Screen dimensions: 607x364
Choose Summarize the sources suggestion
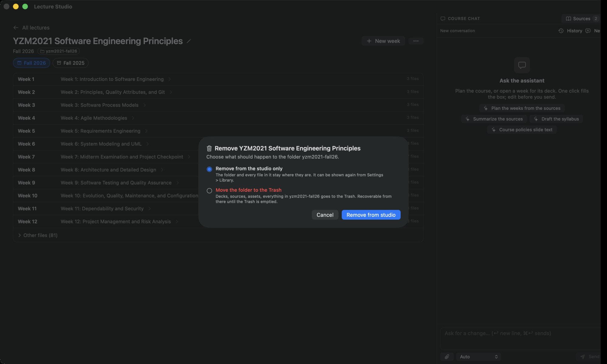(x=494, y=119)
